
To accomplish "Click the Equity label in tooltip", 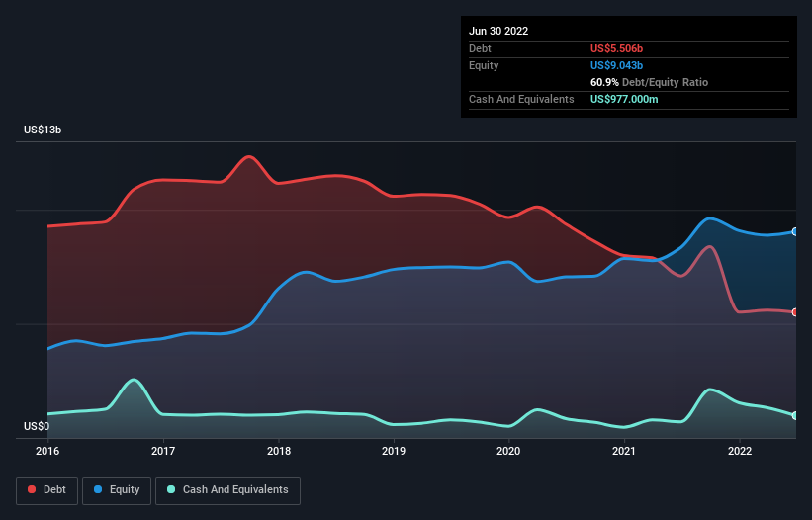I will pyautogui.click(x=484, y=65).
